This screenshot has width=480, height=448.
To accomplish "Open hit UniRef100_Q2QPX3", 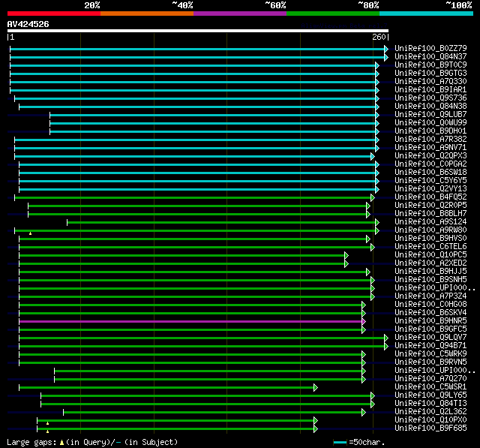I will click(x=430, y=155).
